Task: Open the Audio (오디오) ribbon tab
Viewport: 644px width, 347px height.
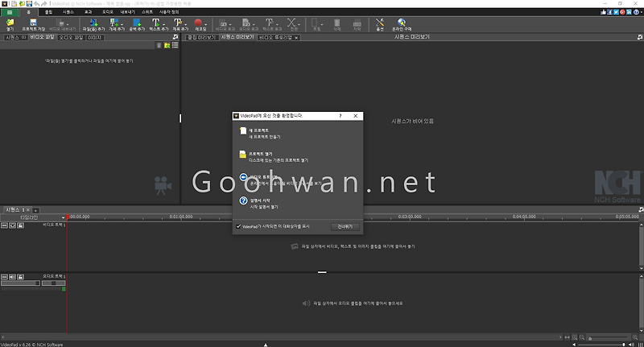Action: pyautogui.click(x=108, y=12)
